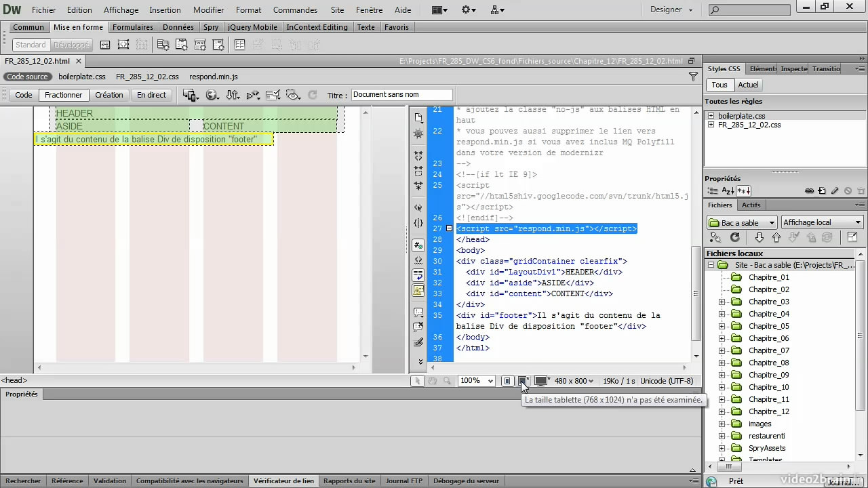Expand Files panel to show local and remote

[x=852, y=238]
